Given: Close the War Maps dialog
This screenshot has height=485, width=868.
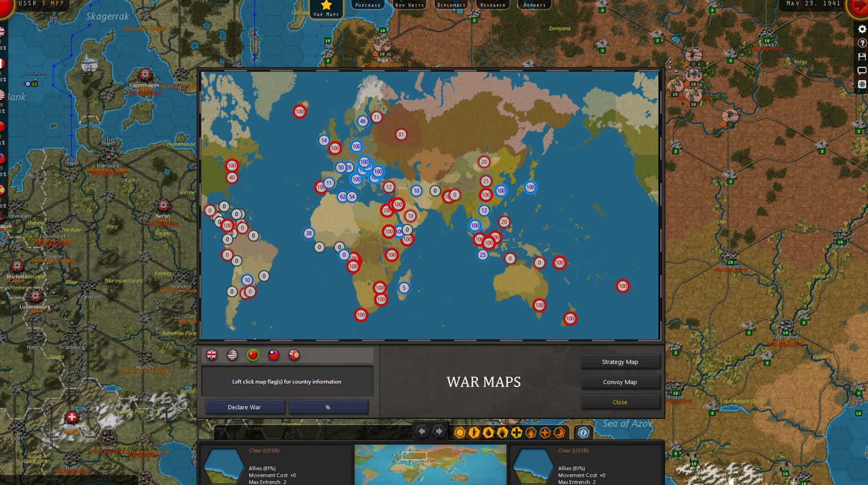Looking at the screenshot, I should pos(620,402).
